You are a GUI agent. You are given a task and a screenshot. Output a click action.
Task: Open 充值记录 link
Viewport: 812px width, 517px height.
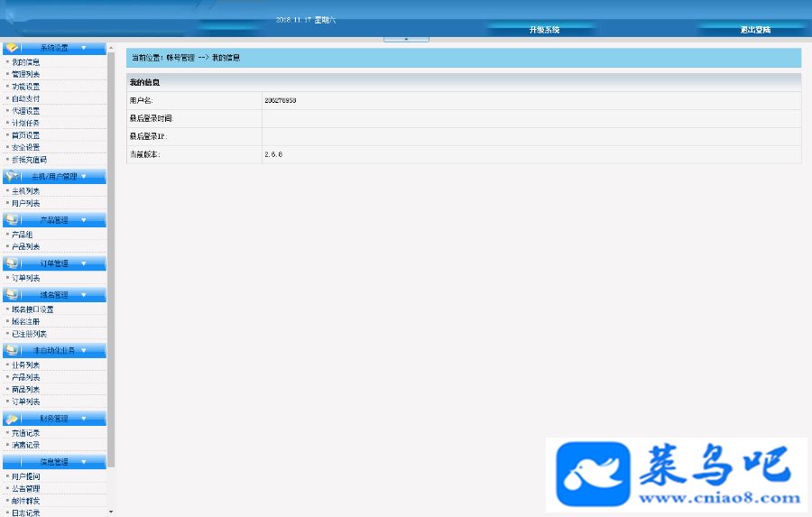tap(26, 433)
